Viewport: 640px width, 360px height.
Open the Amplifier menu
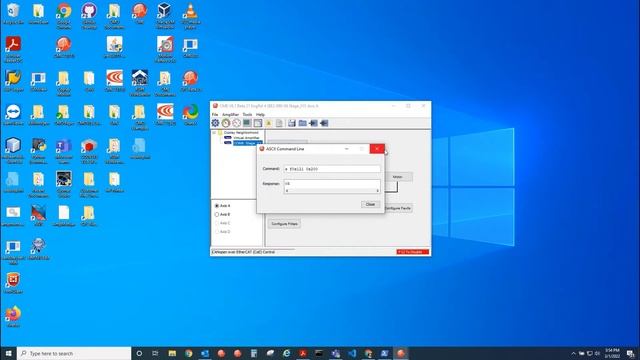(230, 115)
